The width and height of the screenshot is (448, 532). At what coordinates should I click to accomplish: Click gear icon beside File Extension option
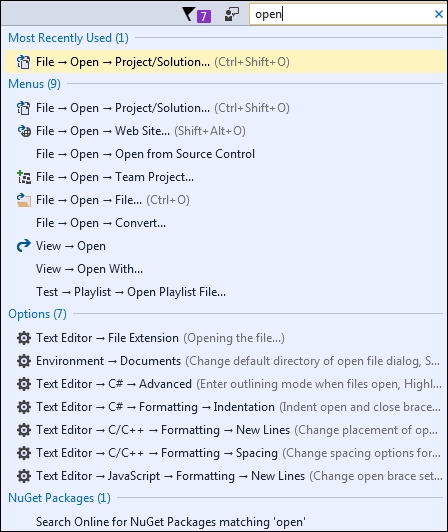[x=24, y=338]
